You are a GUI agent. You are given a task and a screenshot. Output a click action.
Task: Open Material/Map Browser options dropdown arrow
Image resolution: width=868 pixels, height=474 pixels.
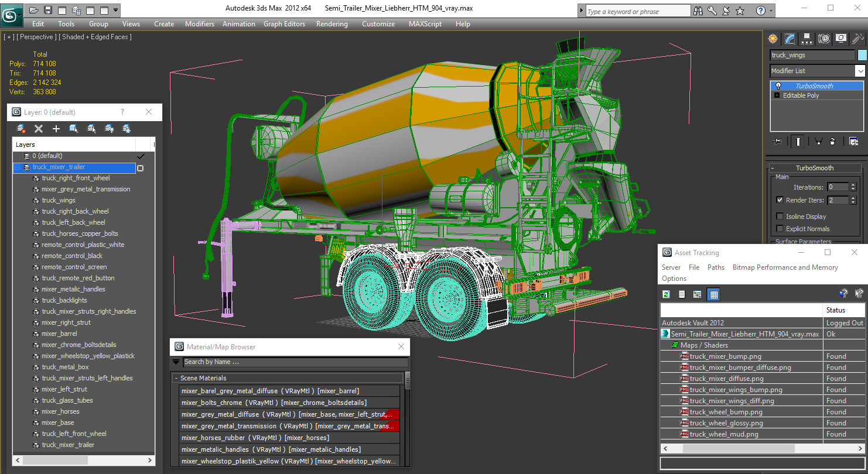[176, 362]
